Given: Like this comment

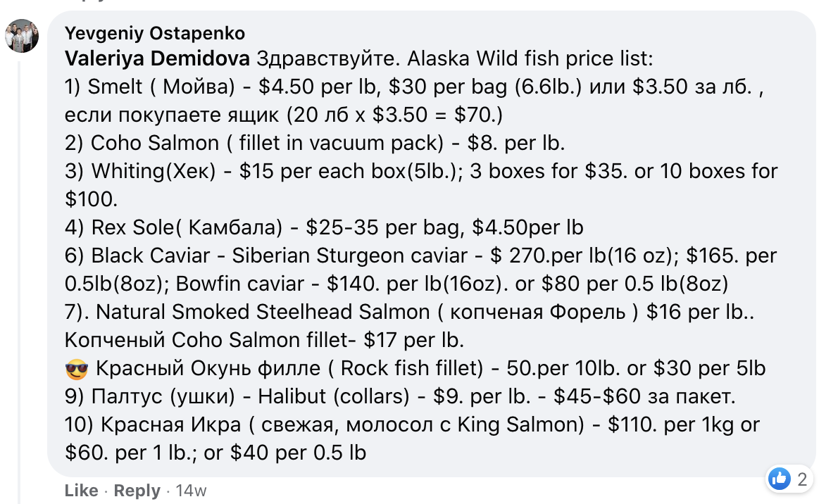Looking at the screenshot, I should click(81, 490).
